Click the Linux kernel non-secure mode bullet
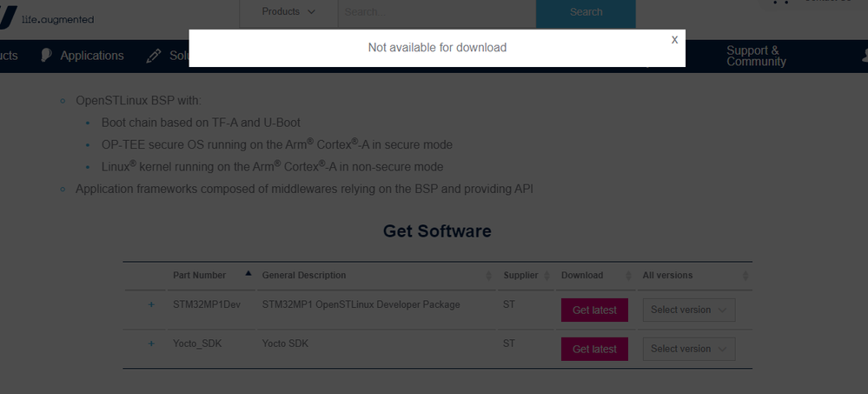Viewport: 868px width, 394px height. pyautogui.click(x=272, y=166)
